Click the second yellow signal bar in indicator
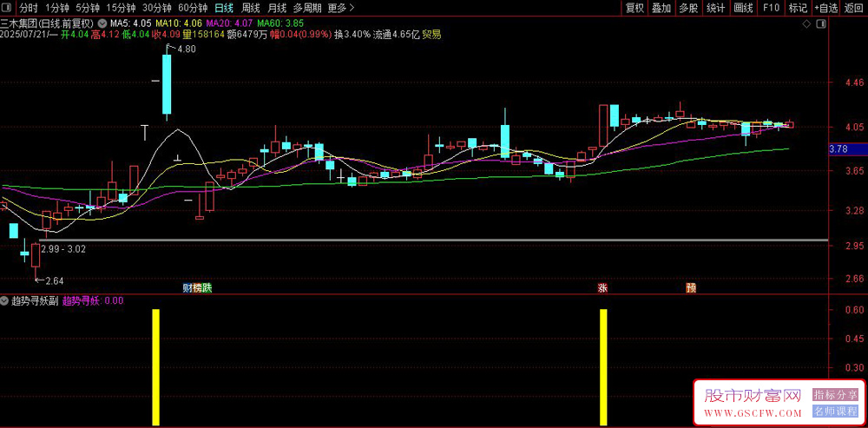This screenshot has height=428, width=868. (603, 367)
